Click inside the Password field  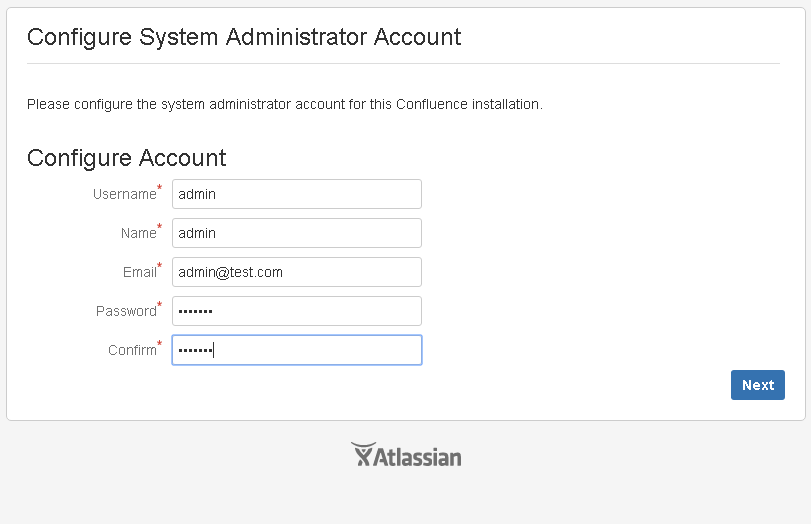297,311
